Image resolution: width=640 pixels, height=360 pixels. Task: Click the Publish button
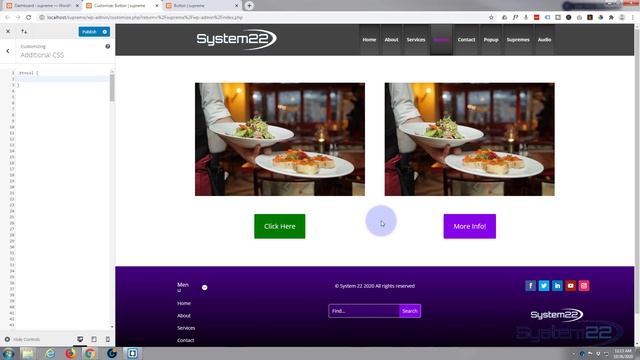pos(89,32)
